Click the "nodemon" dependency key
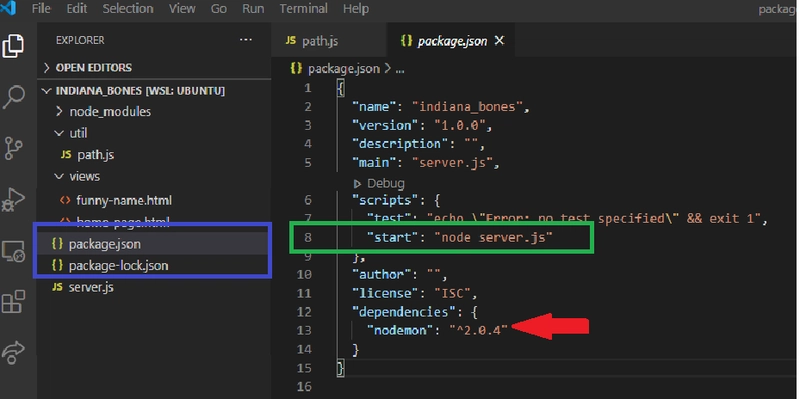The height and width of the screenshot is (399, 800). [401, 330]
